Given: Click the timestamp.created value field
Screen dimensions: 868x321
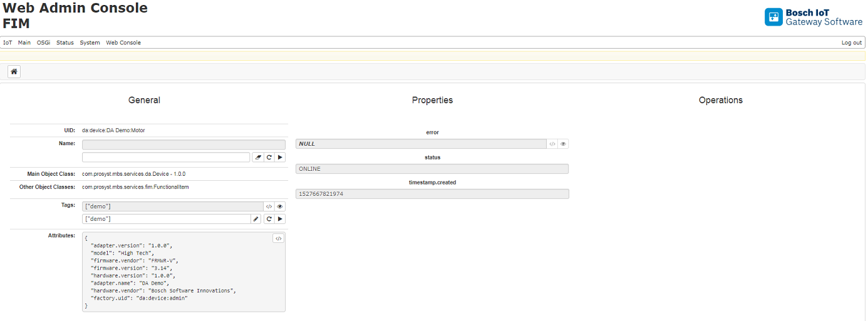Looking at the screenshot, I should [x=432, y=194].
